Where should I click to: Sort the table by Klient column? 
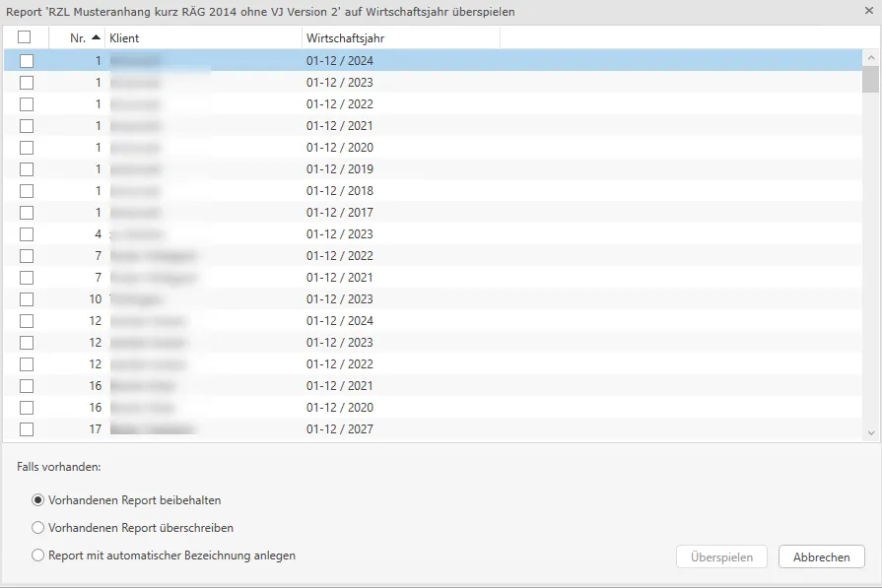[204, 37]
